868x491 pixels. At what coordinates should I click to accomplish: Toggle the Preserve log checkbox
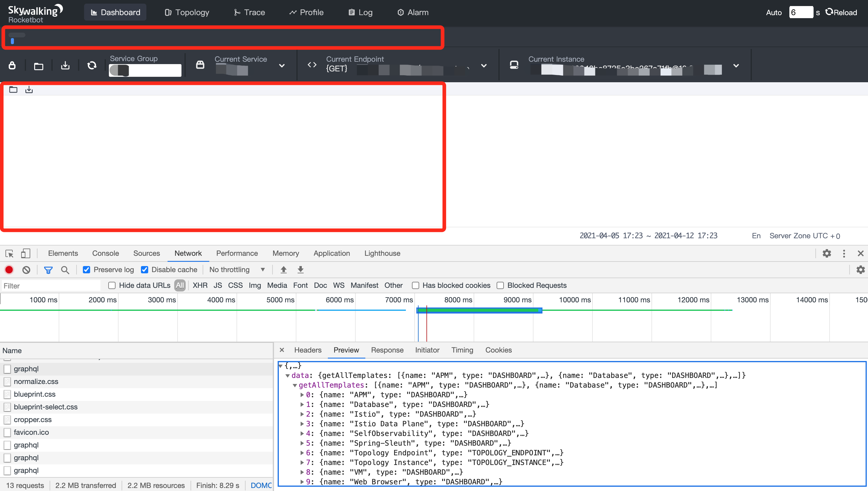87,270
